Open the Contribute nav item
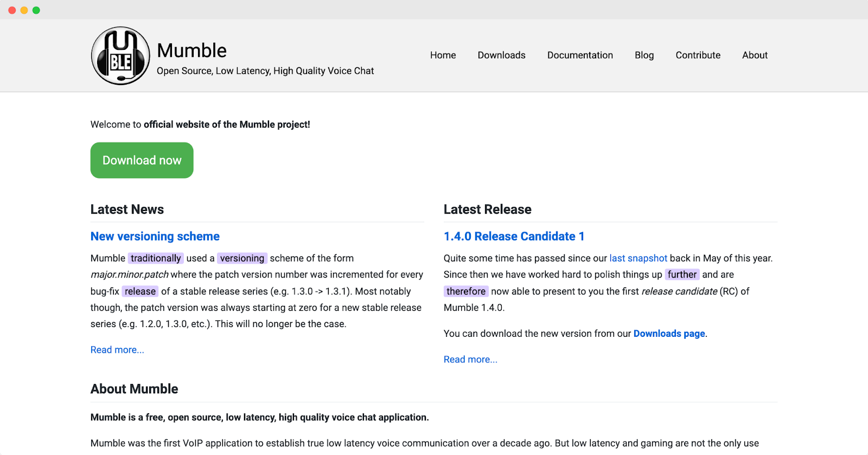The image size is (868, 455). [x=698, y=55]
